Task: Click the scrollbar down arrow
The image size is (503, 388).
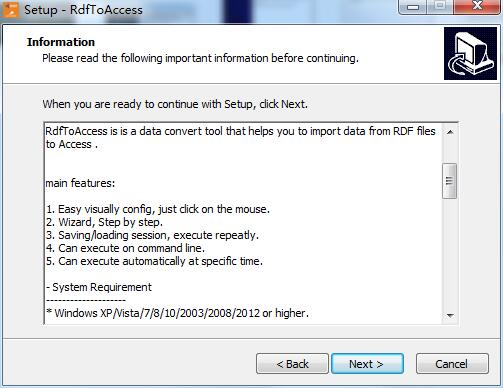Action: [450, 315]
